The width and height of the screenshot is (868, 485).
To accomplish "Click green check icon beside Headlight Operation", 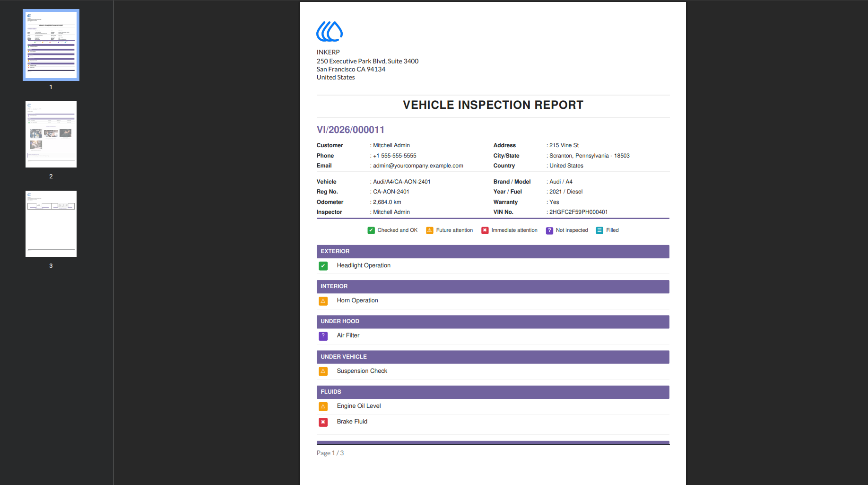I will 323,266.
